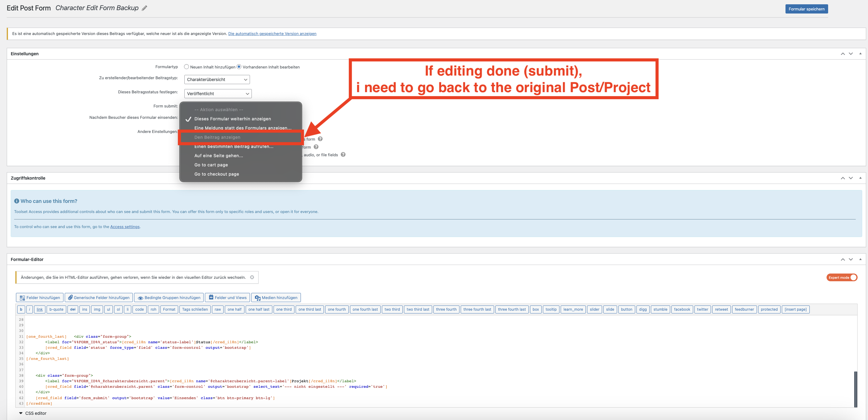The image size is (868, 420).
Task: Click the img quicktag
Action: coord(97,309)
